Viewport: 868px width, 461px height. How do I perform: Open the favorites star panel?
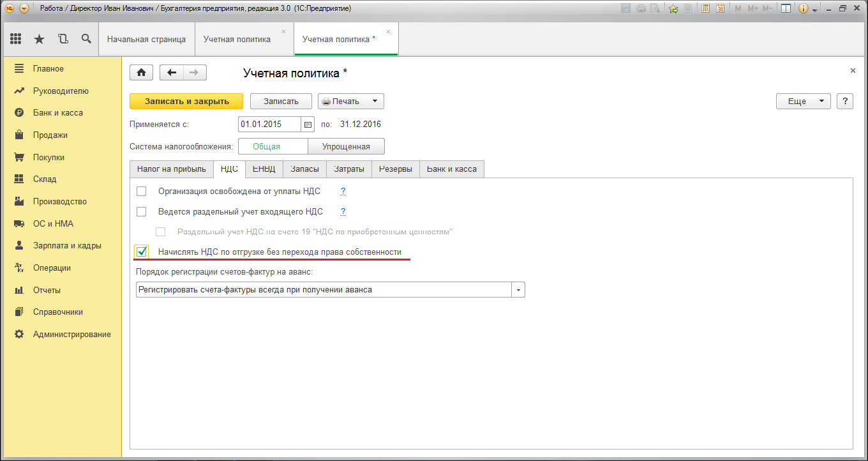(39, 39)
